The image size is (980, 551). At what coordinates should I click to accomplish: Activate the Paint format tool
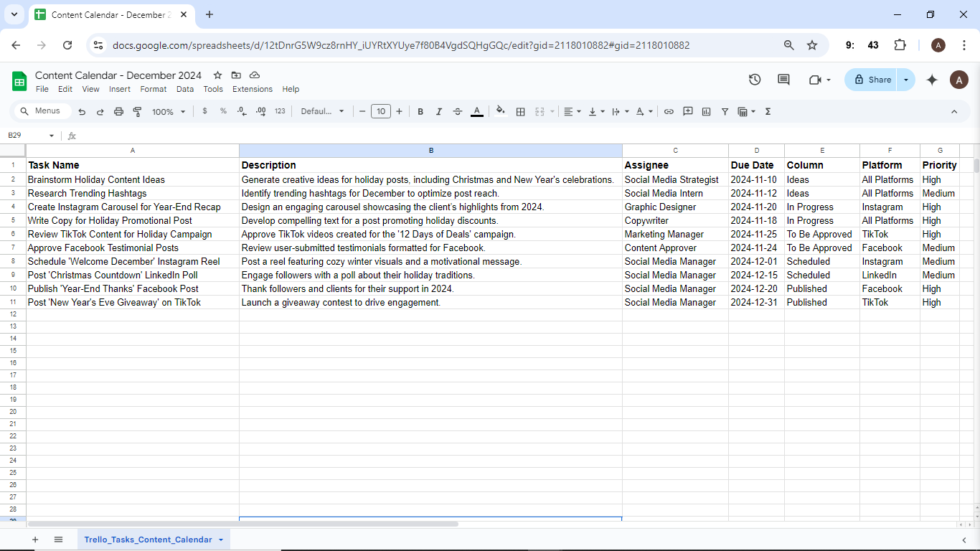click(x=137, y=112)
